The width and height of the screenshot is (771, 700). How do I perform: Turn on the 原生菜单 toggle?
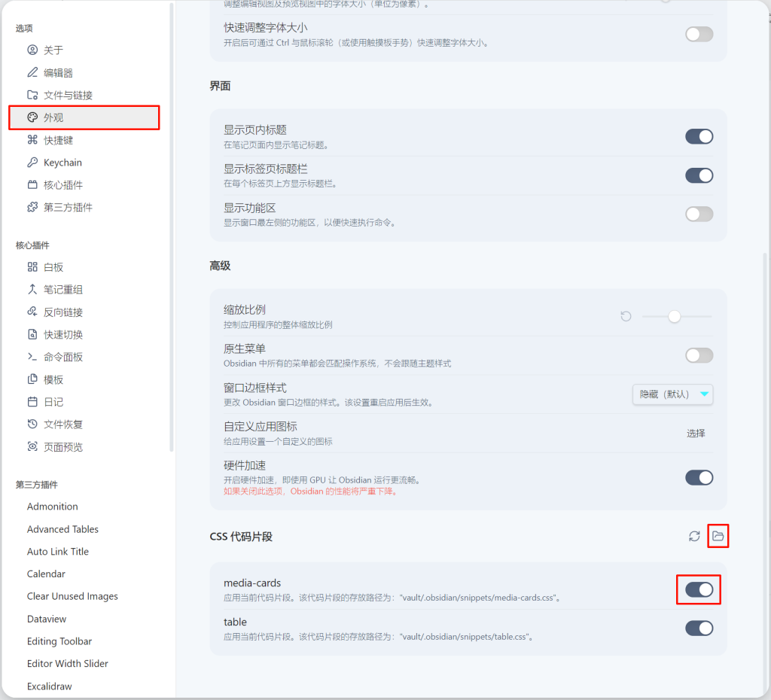[x=699, y=355]
